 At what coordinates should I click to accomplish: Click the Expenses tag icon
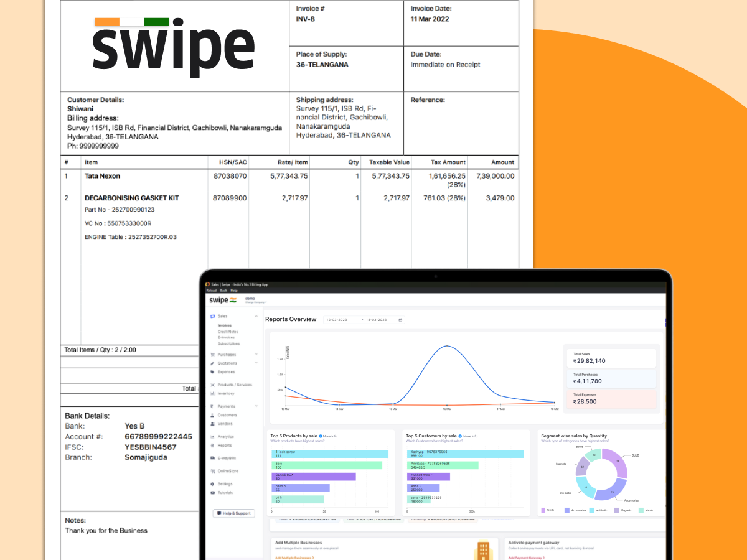(213, 372)
